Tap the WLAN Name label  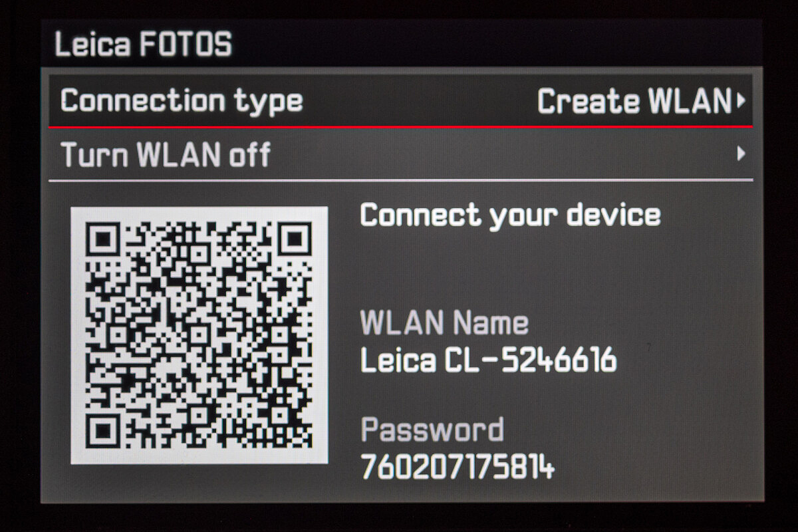coord(444,323)
